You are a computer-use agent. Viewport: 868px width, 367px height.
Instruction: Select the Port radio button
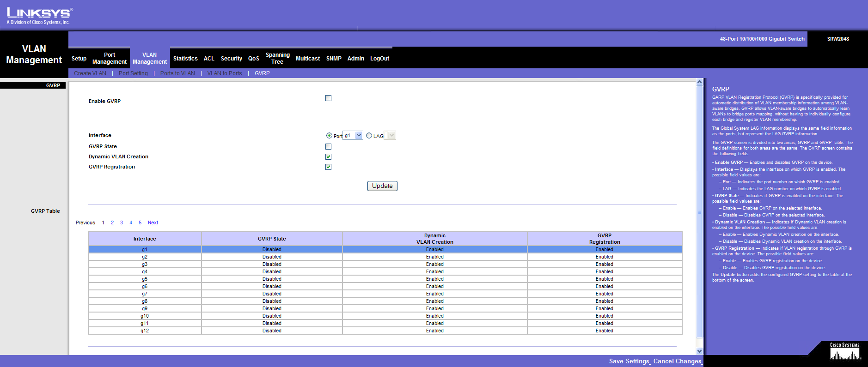[329, 136]
